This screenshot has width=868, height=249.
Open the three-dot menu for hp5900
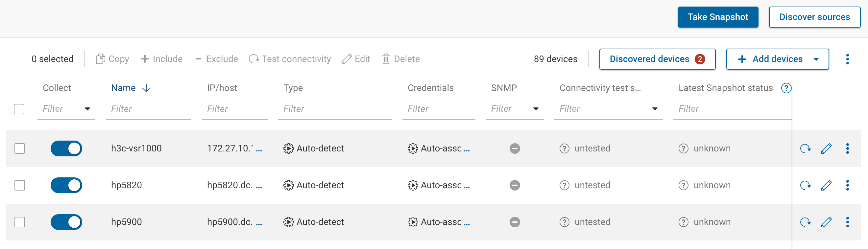click(x=848, y=222)
